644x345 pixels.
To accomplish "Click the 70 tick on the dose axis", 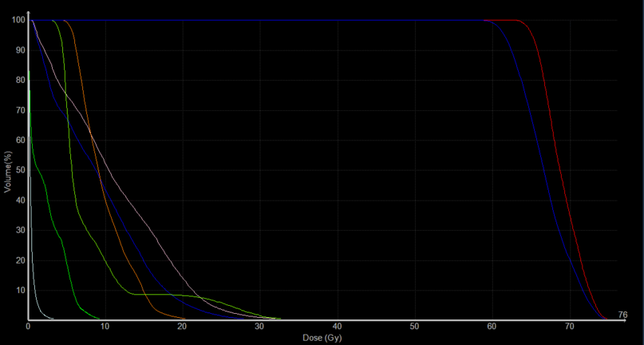I will pos(568,327).
